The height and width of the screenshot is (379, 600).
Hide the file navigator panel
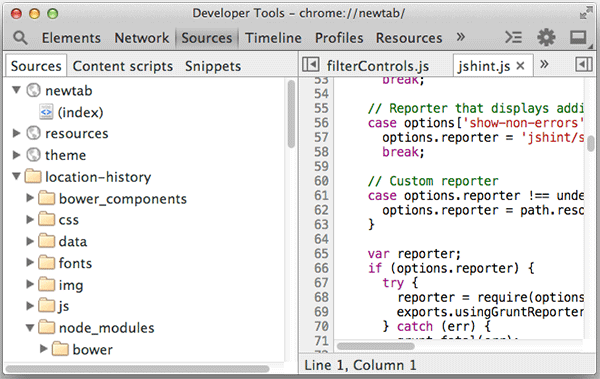(310, 64)
